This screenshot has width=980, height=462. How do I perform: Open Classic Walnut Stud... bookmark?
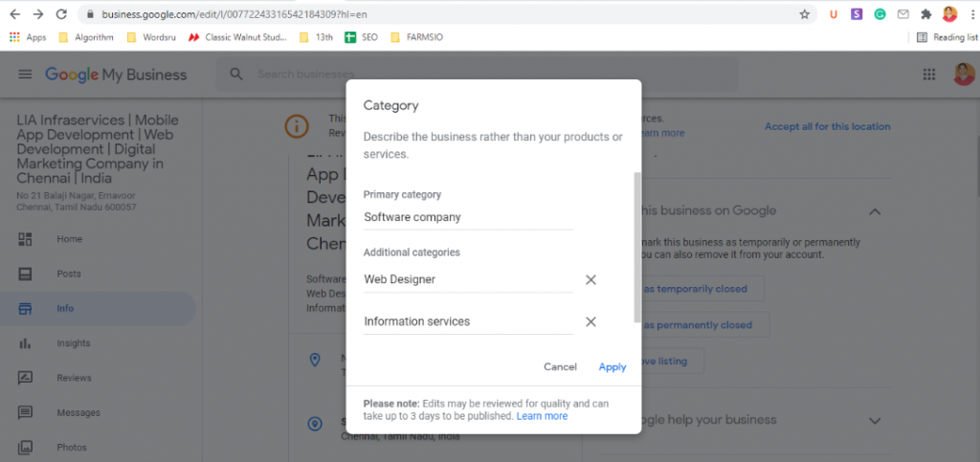click(237, 37)
